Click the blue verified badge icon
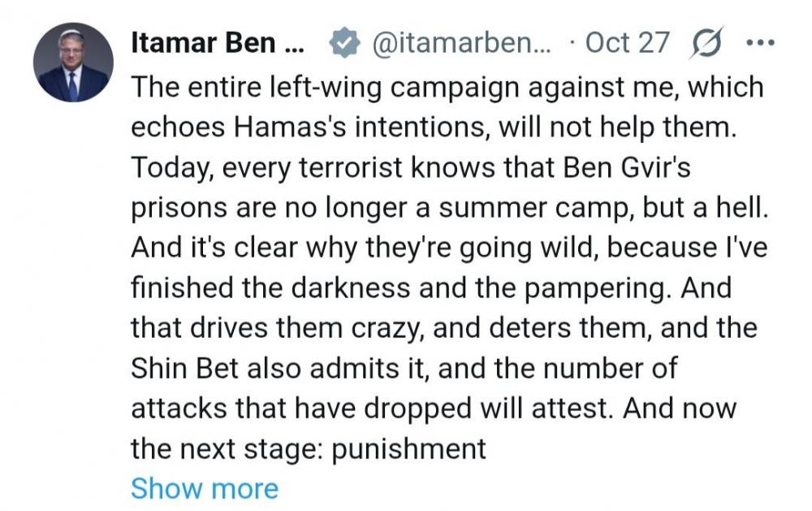The width and height of the screenshot is (812, 511). [x=346, y=44]
